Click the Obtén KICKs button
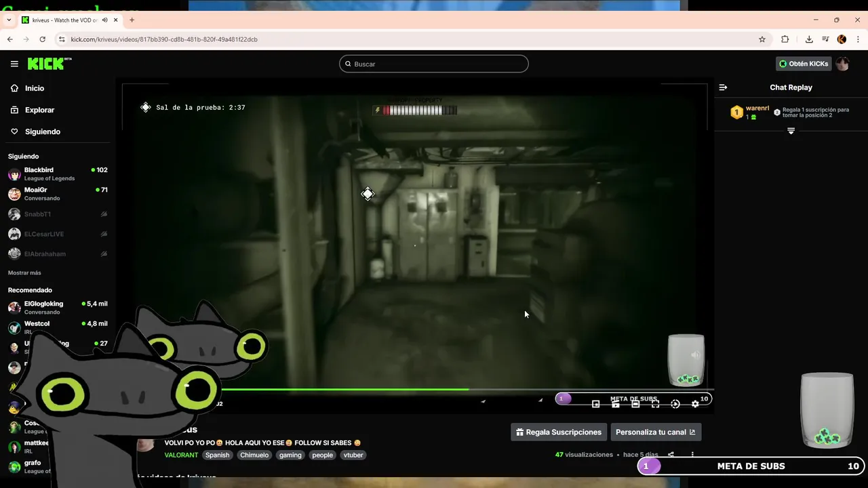The image size is (868, 488). click(x=804, y=64)
